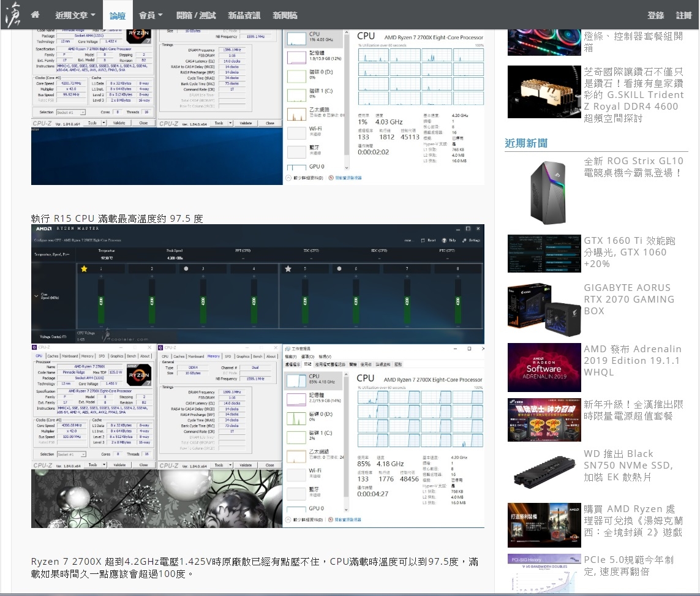Open the 會員 dropdown menu

pyautogui.click(x=151, y=15)
